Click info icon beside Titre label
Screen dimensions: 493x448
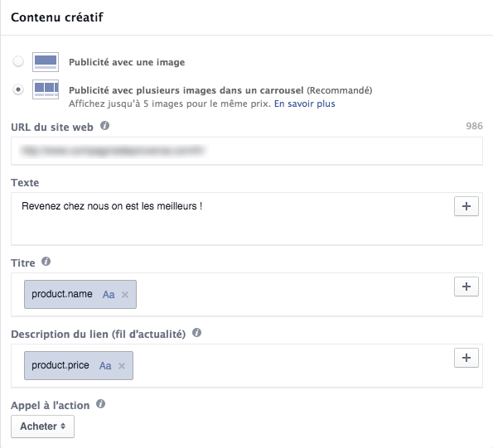click(x=46, y=262)
